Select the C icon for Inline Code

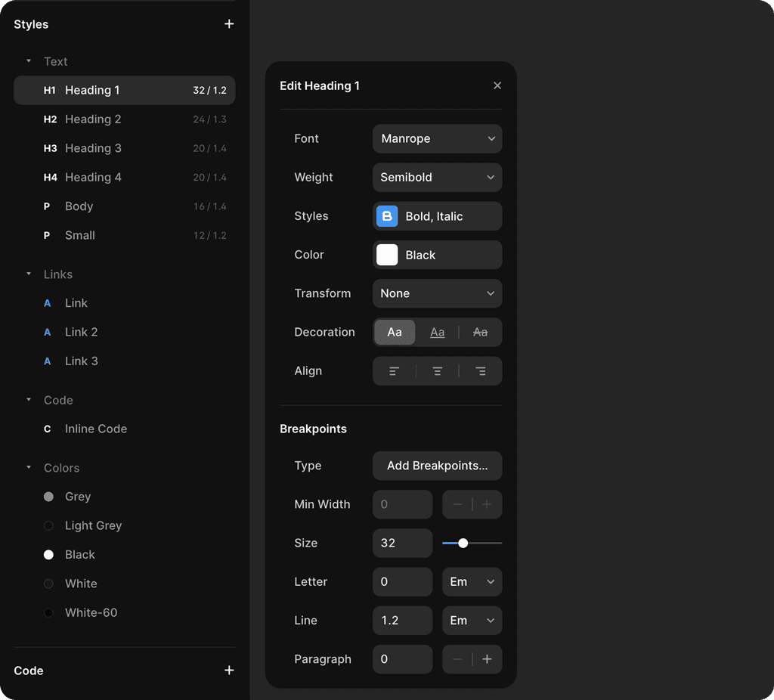tap(46, 429)
